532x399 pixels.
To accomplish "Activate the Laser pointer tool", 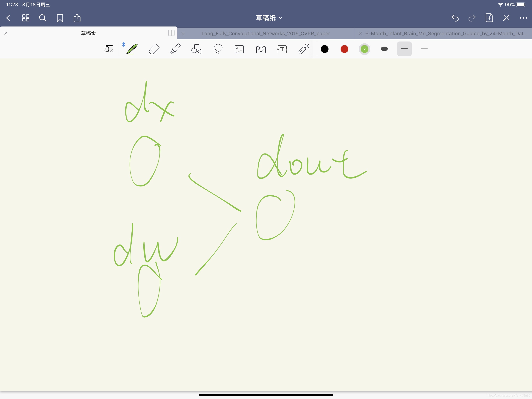I will point(304,49).
